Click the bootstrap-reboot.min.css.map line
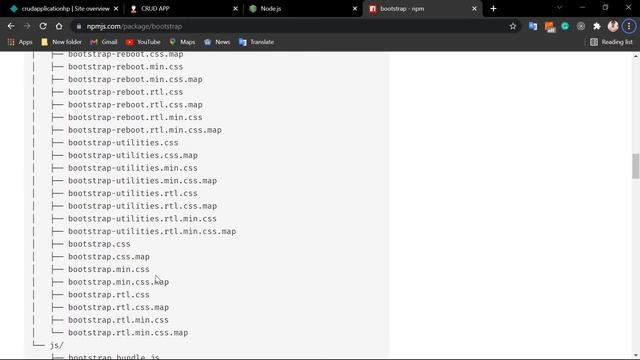The image size is (640, 360). coord(136,79)
